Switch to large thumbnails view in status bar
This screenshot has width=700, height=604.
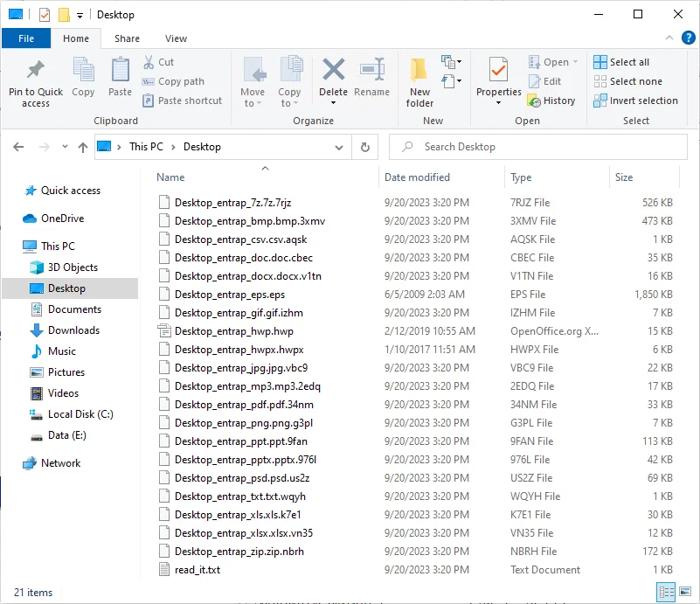click(684, 592)
